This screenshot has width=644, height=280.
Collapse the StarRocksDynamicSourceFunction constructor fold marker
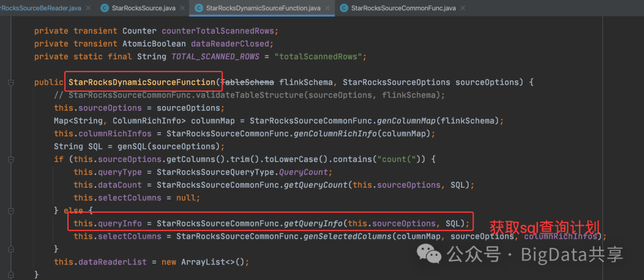(11, 83)
